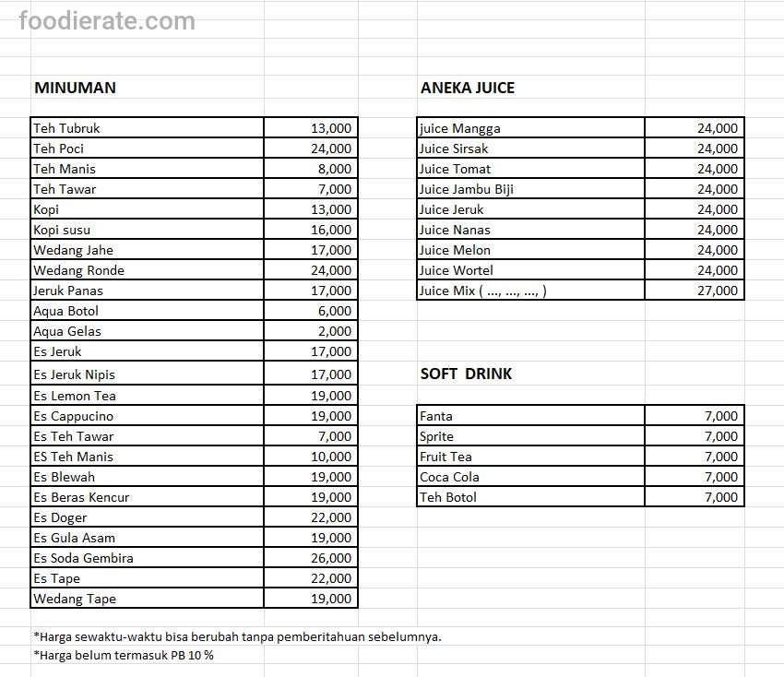
Task: Click the Teh Tubruk name cell
Action: [x=148, y=128]
